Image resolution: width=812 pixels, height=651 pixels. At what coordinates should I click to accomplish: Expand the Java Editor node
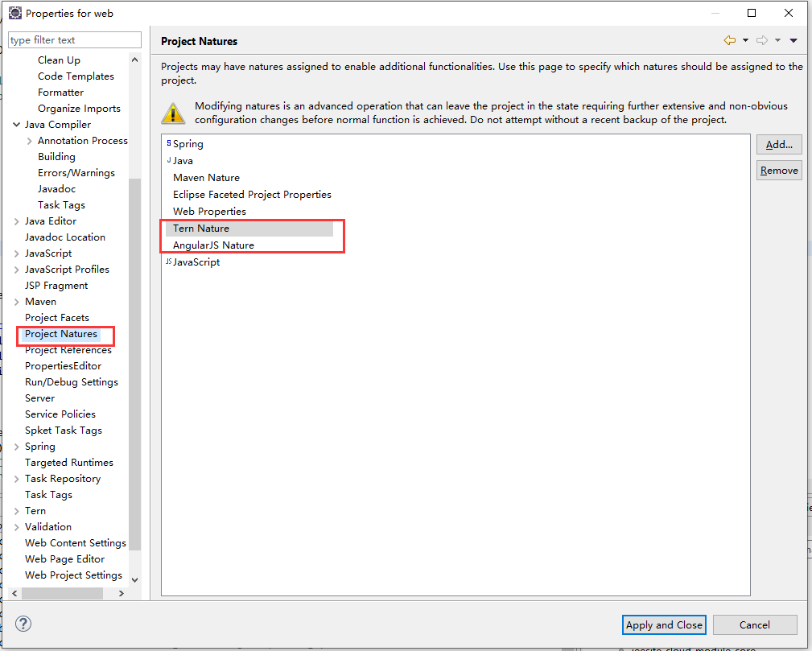17,221
